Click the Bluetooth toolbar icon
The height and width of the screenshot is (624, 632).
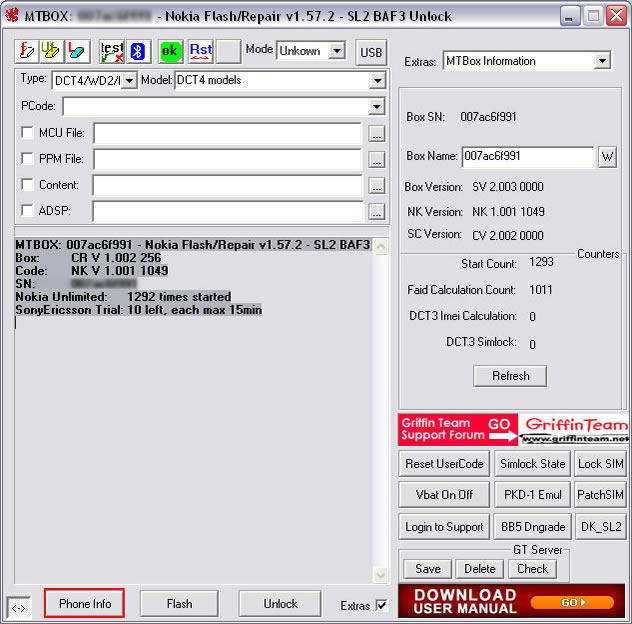(138, 51)
